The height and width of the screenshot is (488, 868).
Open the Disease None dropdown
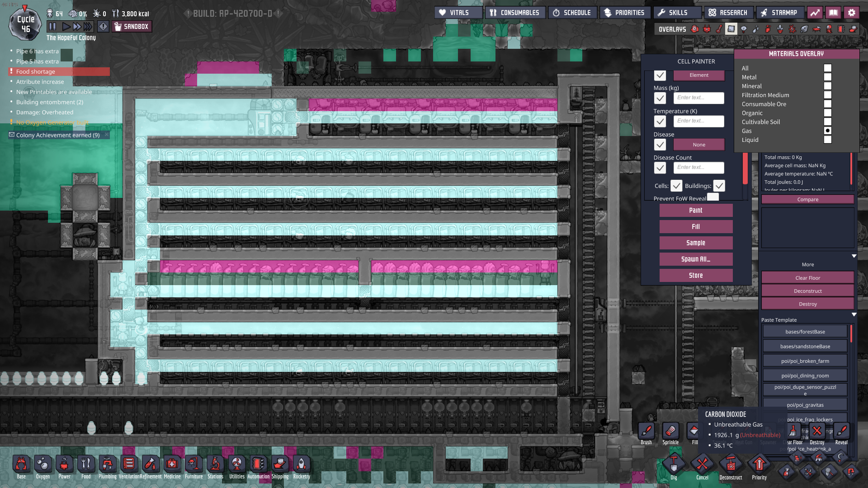pos(699,145)
